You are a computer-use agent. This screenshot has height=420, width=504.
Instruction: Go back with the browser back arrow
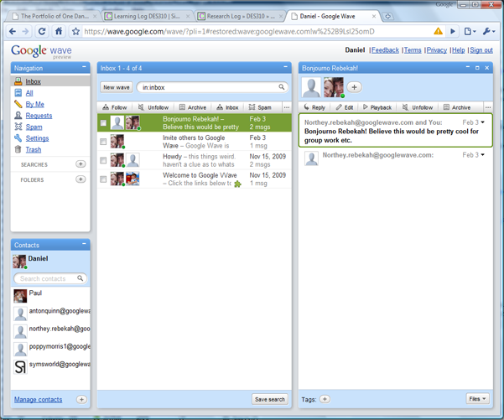pos(13,31)
